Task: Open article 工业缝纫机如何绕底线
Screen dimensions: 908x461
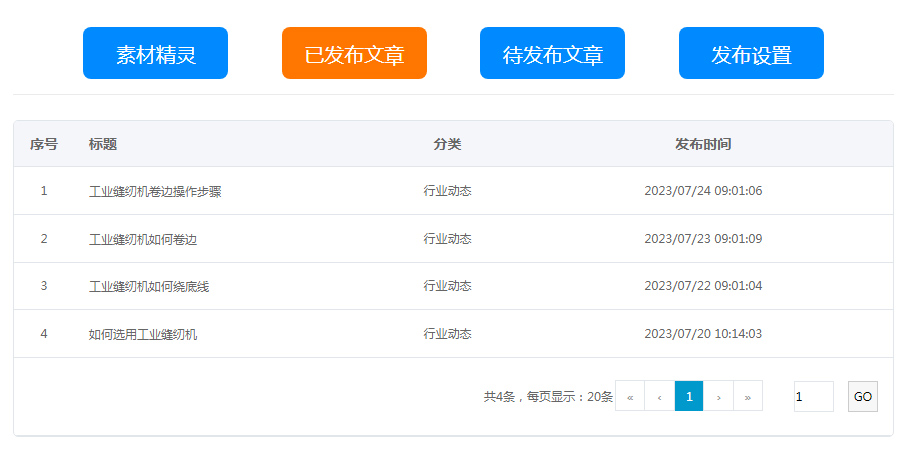Action: [x=148, y=286]
